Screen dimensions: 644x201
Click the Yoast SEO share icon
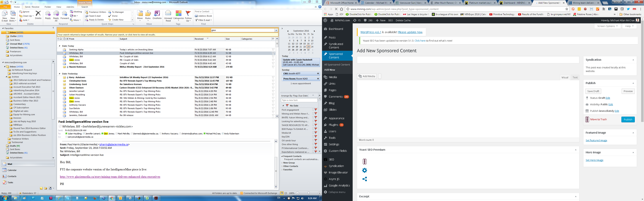point(365,179)
